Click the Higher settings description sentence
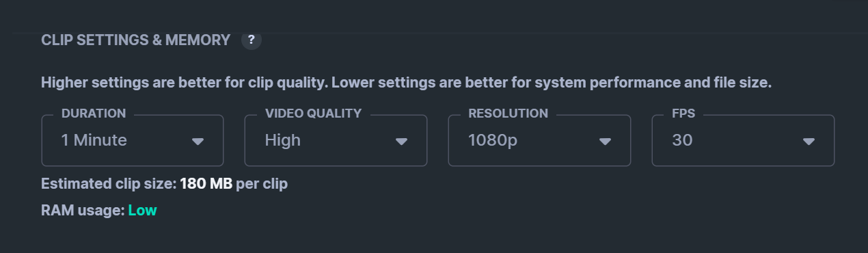Image resolution: width=868 pixels, height=253 pixels. pos(406,83)
